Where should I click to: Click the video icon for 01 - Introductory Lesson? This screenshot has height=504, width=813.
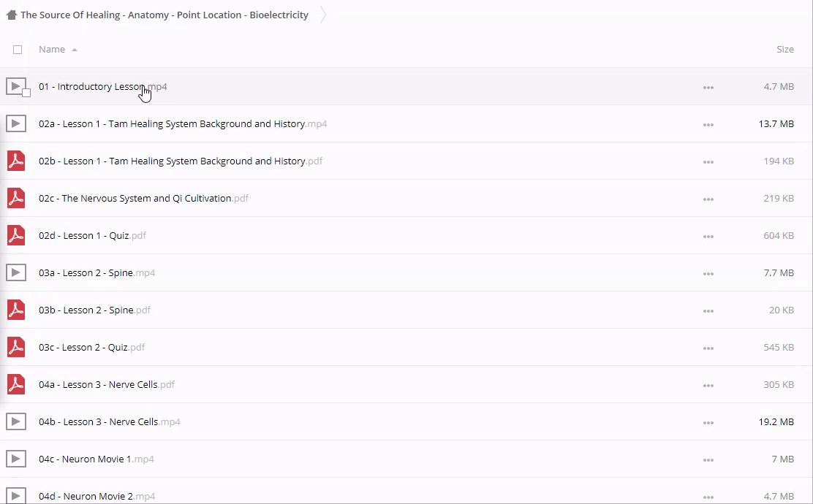click(x=15, y=86)
